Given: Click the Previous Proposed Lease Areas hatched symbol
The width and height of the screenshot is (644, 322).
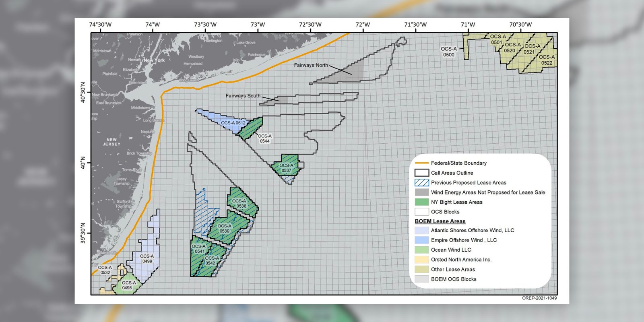Looking at the screenshot, I should [421, 182].
